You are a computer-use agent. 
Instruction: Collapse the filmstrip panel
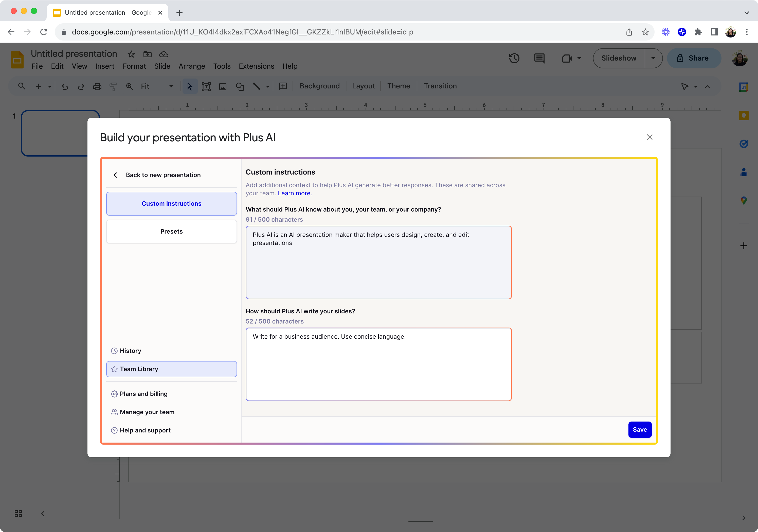43,514
